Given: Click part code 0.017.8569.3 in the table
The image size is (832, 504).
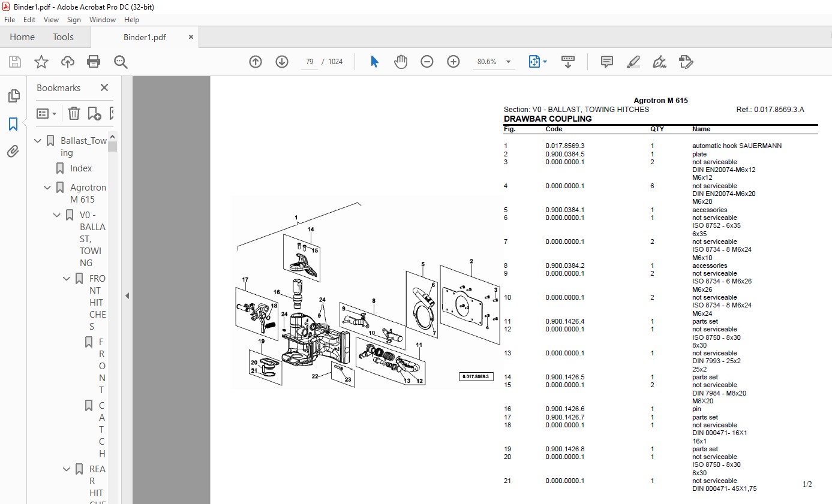Looking at the screenshot, I should point(565,146).
